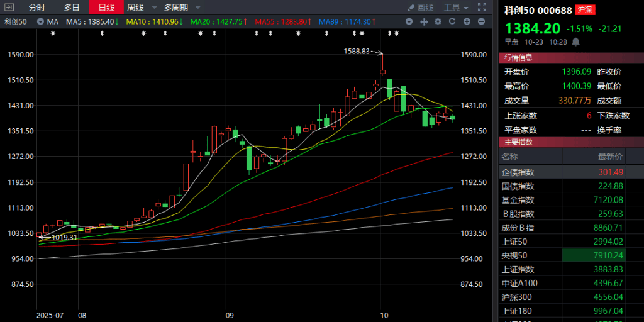Viewport: 644px width, 322px height.
Task: Click the price alert bell icon
Action: 575,42
